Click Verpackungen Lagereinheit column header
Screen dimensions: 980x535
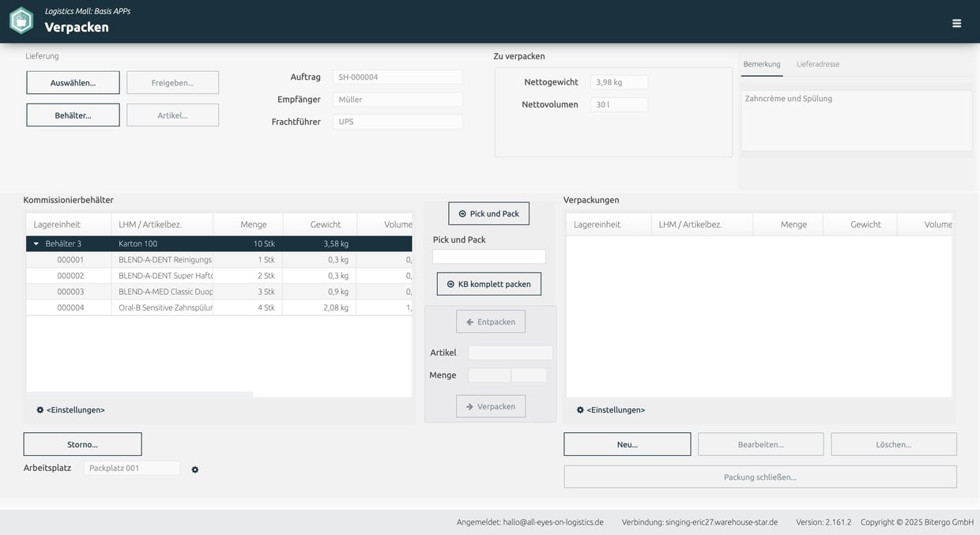(x=609, y=224)
